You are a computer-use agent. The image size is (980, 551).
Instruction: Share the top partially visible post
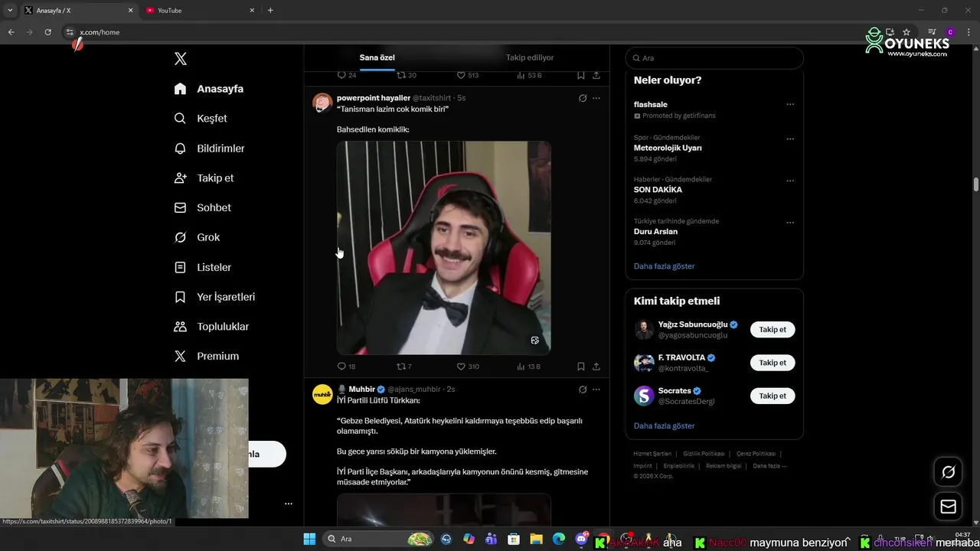pos(596,75)
